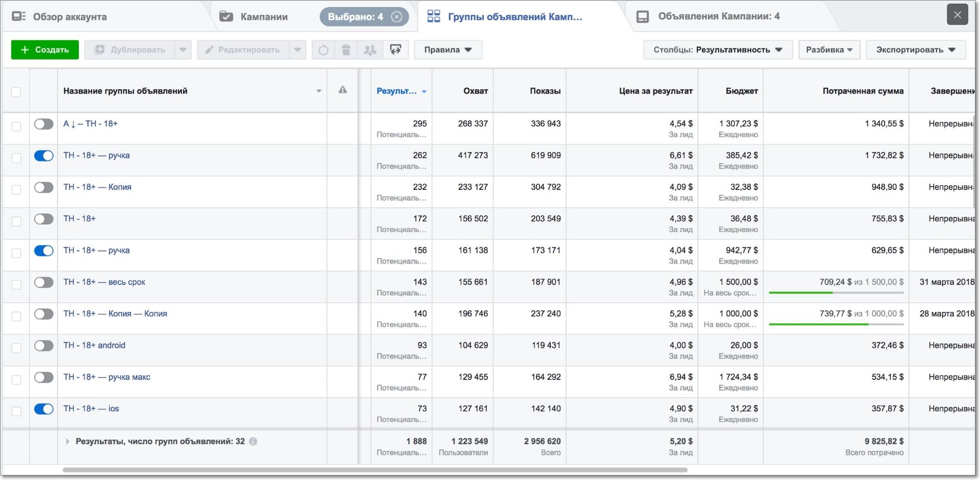This screenshot has height=480, width=980.
Task: Sort by Бюджет column header
Action: [x=741, y=91]
